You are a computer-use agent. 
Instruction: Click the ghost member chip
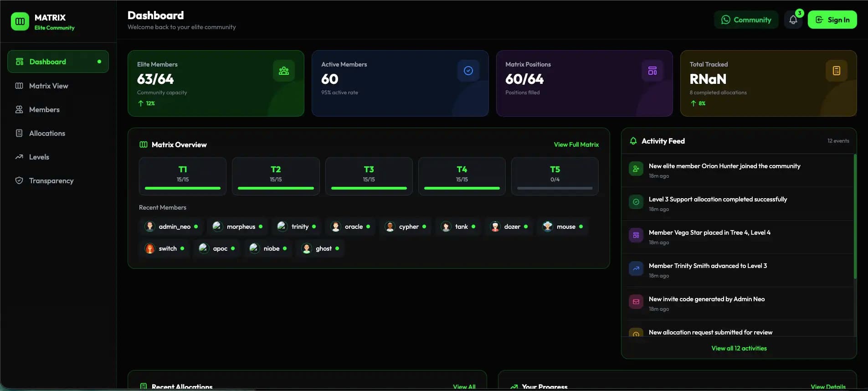(320, 248)
